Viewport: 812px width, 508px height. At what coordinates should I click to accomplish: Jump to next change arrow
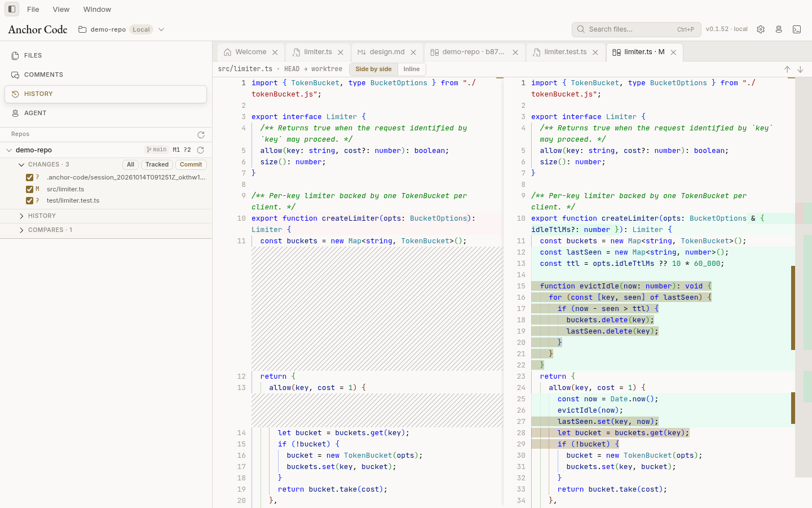click(800, 69)
